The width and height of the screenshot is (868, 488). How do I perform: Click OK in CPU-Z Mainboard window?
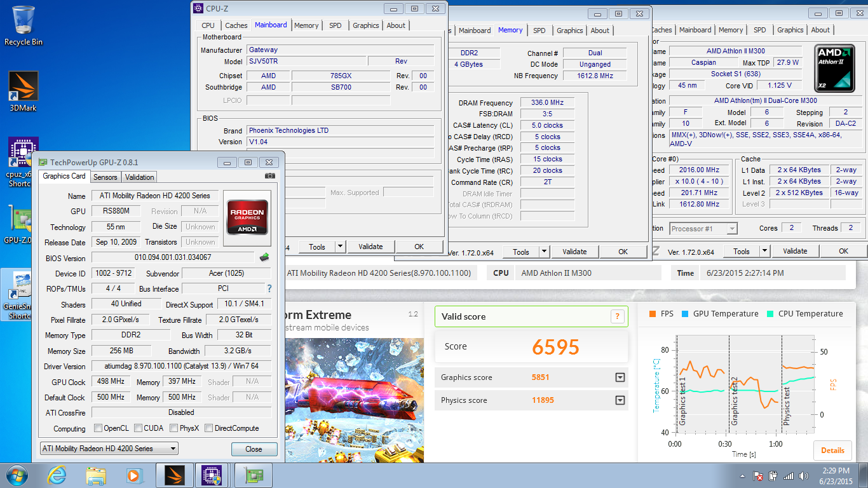point(419,247)
